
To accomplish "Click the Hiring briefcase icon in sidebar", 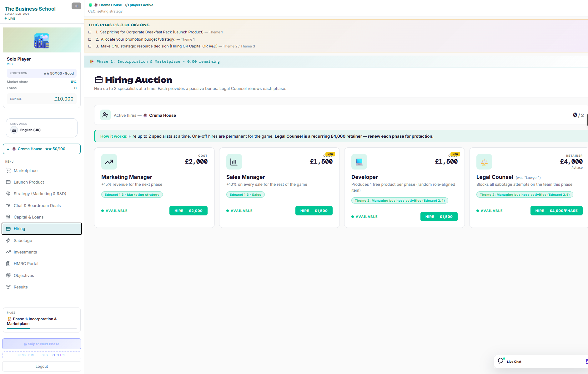I will coord(8,229).
